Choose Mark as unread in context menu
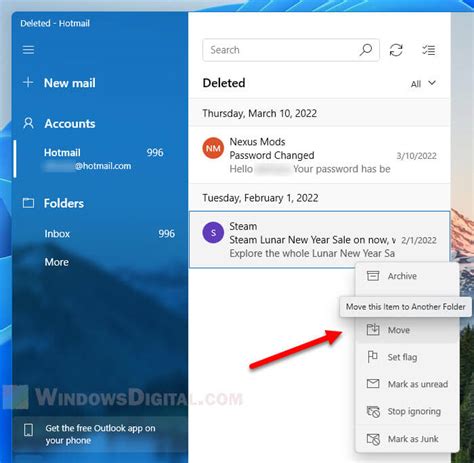Screen dimensions: 474x463 tap(407, 384)
